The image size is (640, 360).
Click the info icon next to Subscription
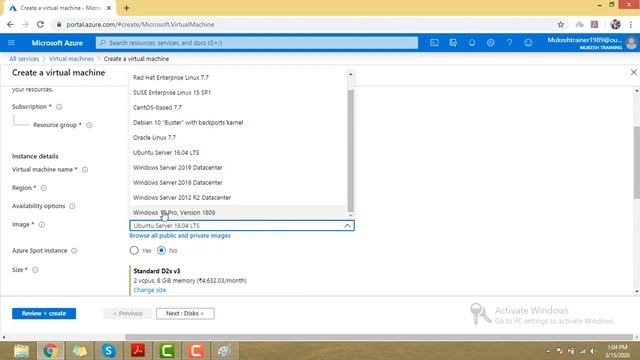[x=59, y=107]
